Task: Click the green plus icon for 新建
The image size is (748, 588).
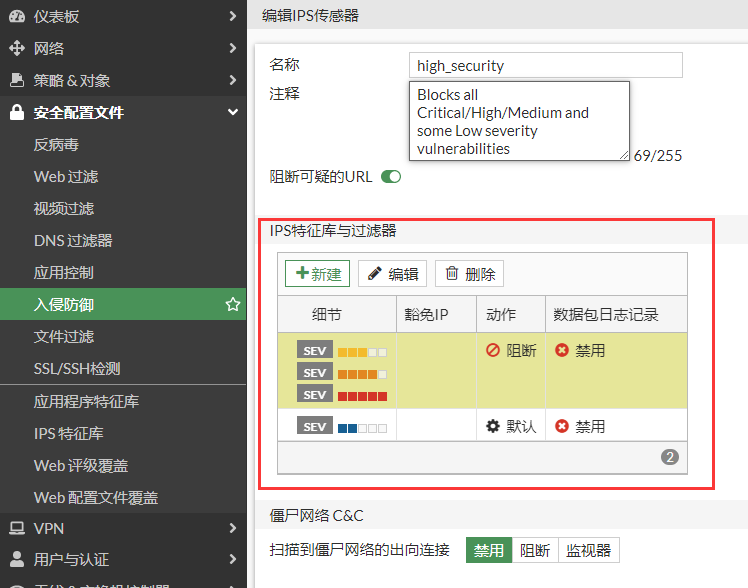Action: pos(301,274)
